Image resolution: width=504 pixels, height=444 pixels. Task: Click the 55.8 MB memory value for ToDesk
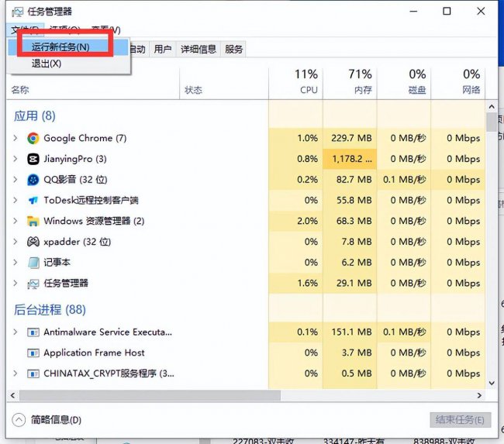(x=354, y=200)
